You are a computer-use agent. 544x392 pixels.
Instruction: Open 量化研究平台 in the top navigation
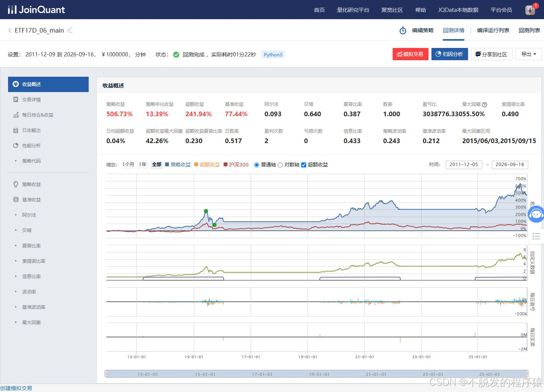[x=353, y=10]
